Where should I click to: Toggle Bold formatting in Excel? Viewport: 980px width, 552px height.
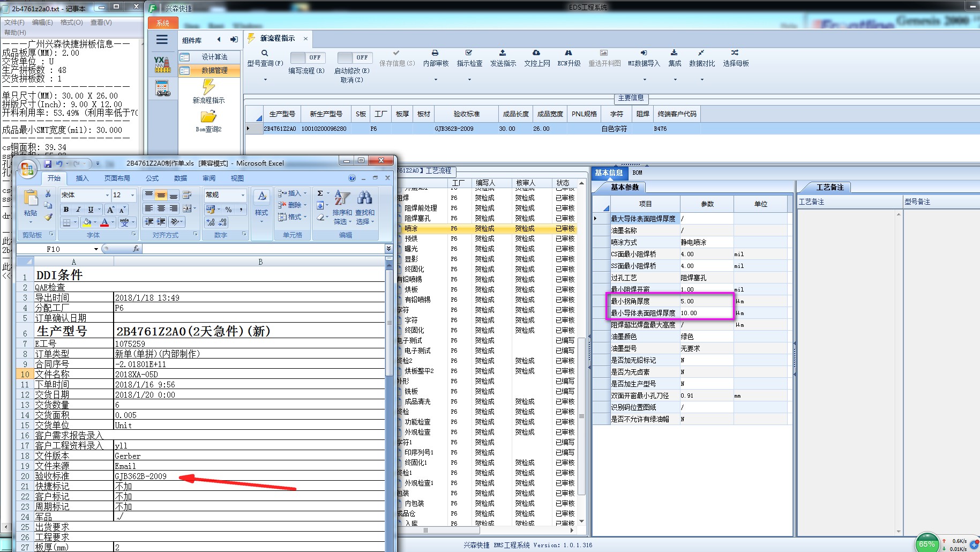66,210
